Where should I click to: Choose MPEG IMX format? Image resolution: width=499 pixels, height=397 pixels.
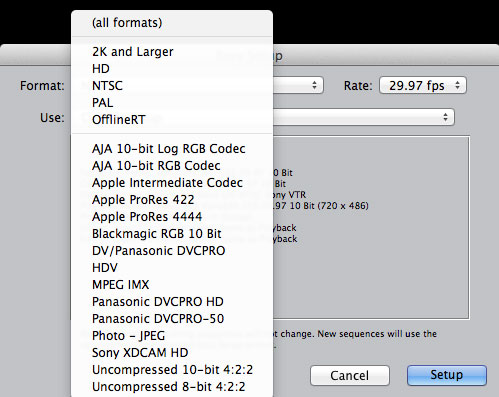[x=172, y=285]
